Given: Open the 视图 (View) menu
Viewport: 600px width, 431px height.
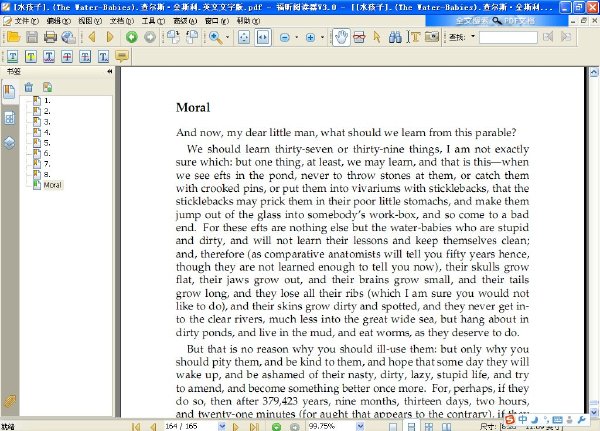Looking at the screenshot, I should click(90, 21).
